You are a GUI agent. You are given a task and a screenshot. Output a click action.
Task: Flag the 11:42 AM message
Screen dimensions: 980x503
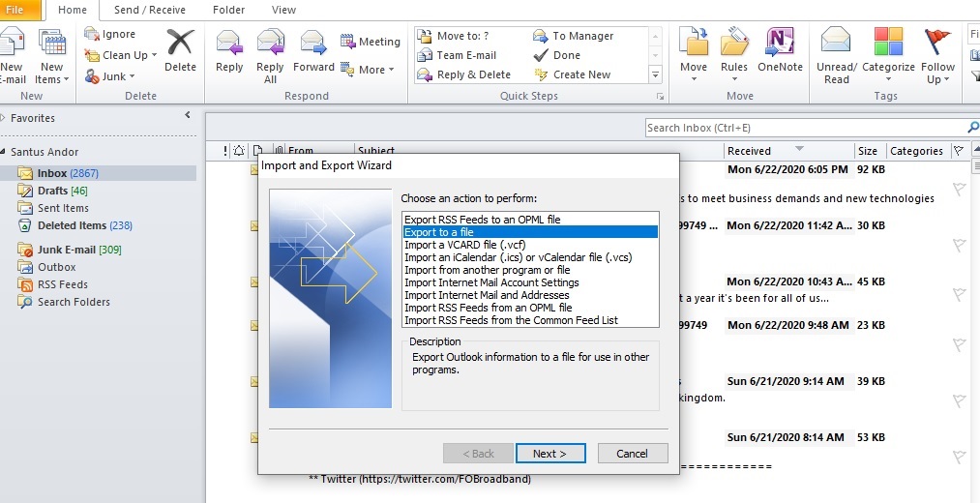coord(959,245)
